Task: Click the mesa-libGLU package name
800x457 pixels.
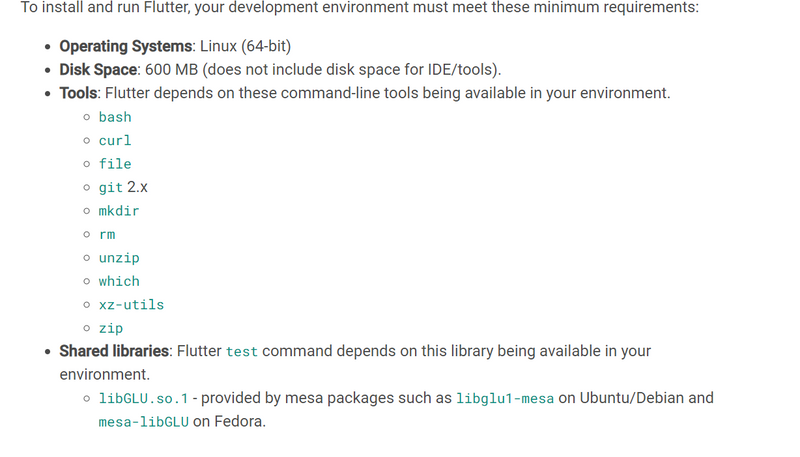Action: pos(143,422)
